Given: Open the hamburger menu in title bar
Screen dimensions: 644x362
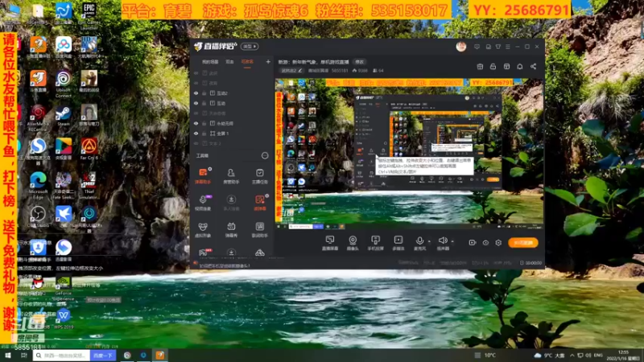Looking at the screenshot, I should 508,47.
